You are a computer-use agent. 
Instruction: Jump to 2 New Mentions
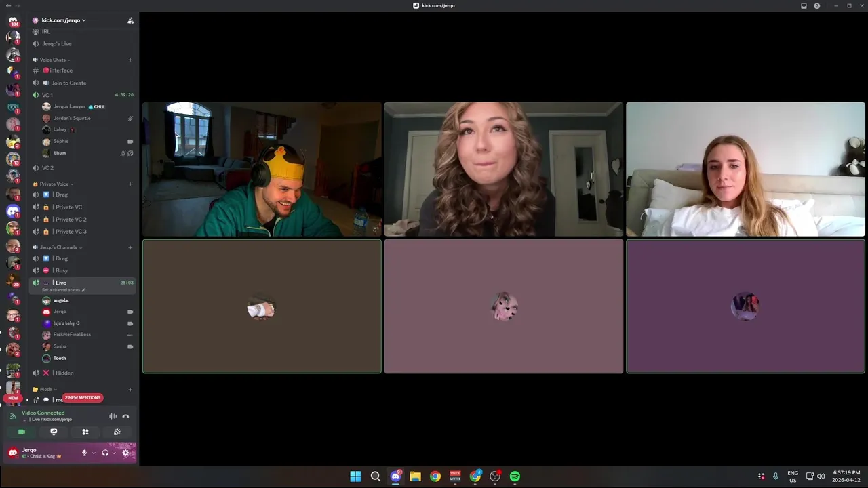click(83, 397)
